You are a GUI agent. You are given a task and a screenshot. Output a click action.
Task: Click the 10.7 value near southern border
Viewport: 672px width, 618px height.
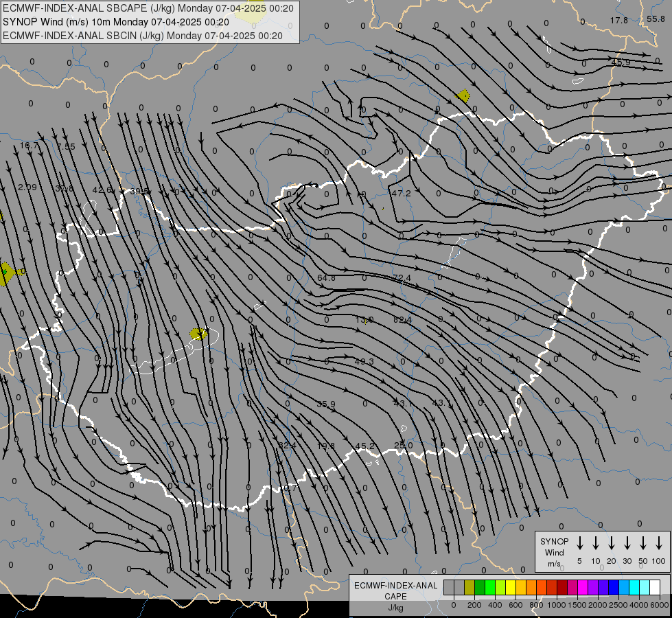pyautogui.click(x=288, y=488)
